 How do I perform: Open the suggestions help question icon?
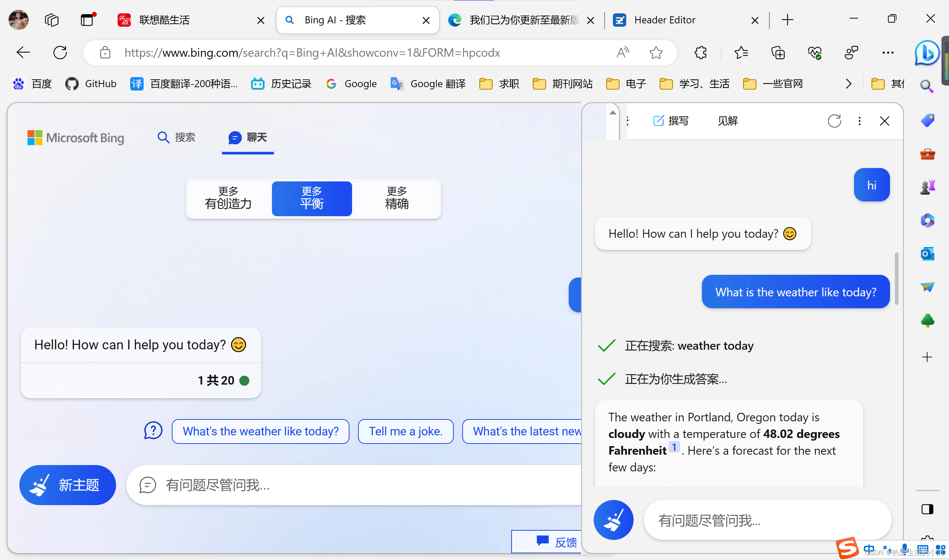[153, 431]
